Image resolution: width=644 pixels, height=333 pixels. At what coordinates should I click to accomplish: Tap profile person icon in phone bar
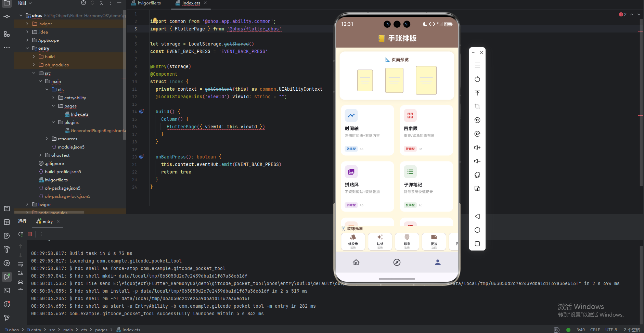(438, 262)
